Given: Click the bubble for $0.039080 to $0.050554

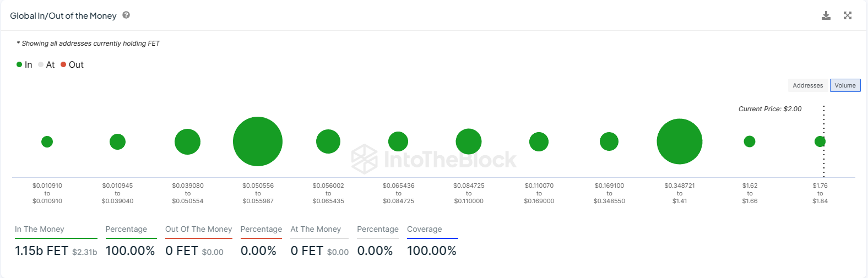Looking at the screenshot, I should (187, 141).
